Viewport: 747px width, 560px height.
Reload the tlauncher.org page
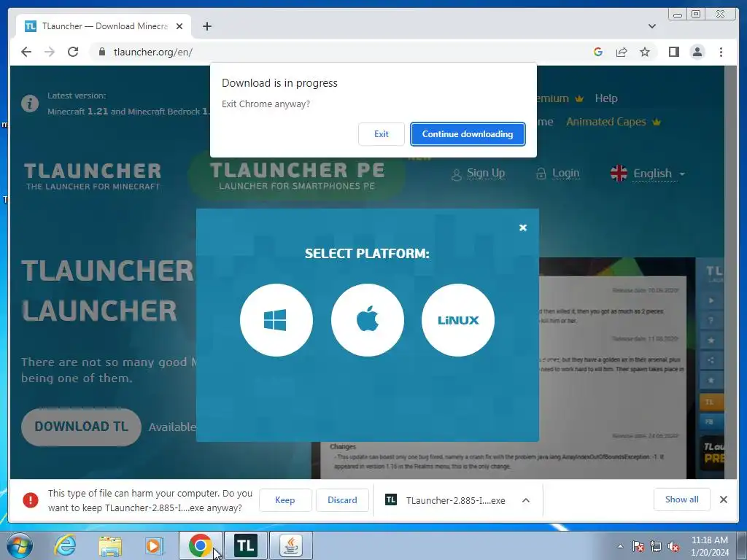[x=73, y=52]
